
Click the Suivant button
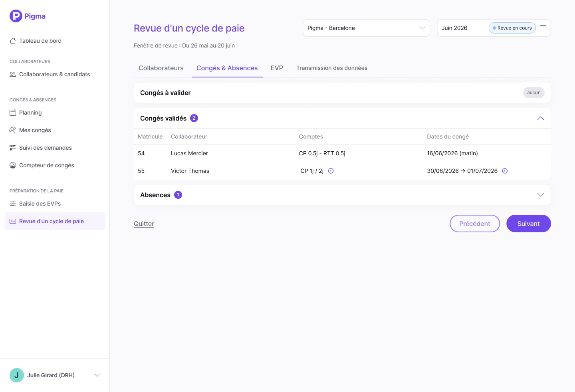pos(529,224)
